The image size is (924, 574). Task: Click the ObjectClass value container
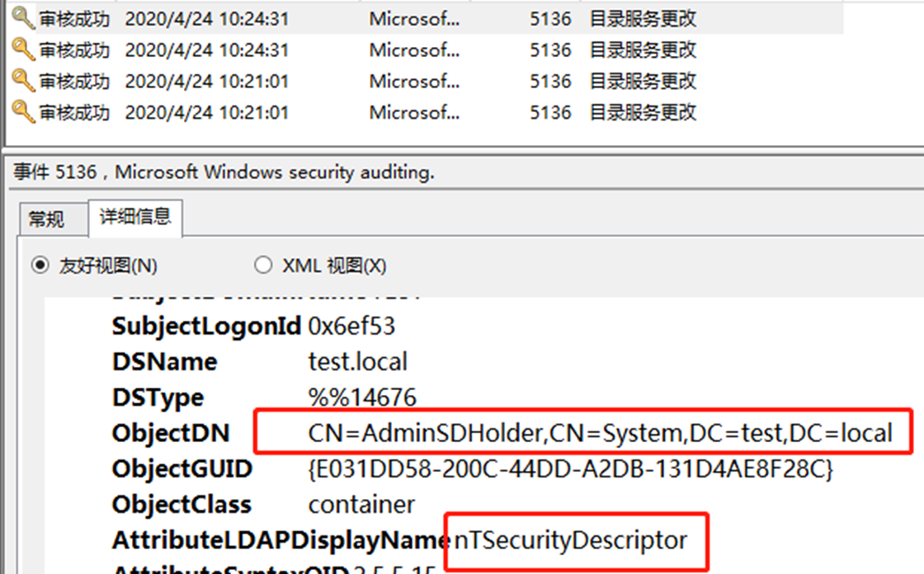pyautogui.click(x=361, y=504)
